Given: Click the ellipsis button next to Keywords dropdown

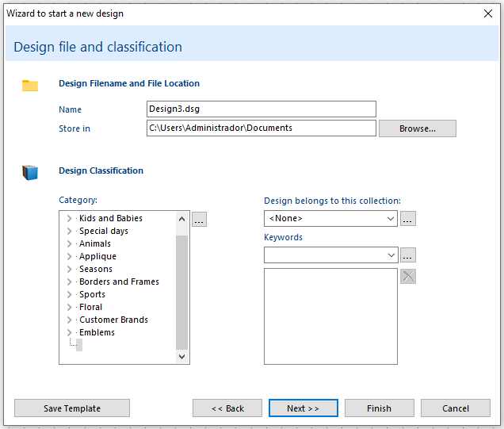Looking at the screenshot, I should (x=407, y=255).
